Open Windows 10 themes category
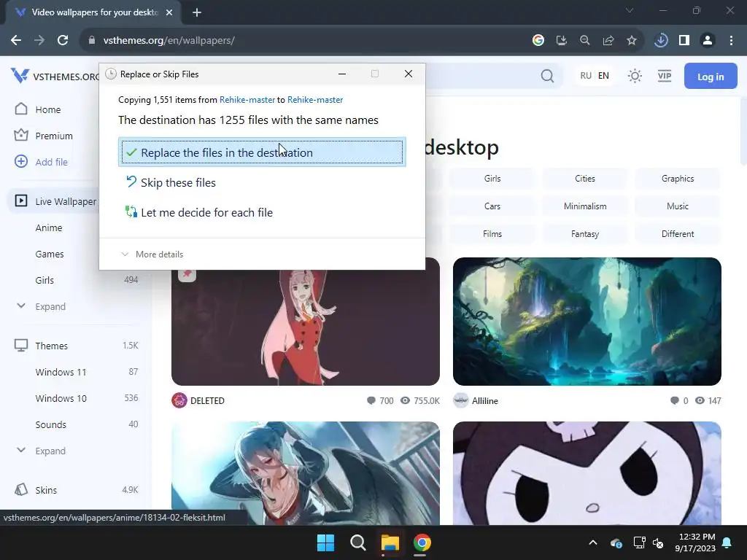This screenshot has height=560, width=747. tap(61, 398)
